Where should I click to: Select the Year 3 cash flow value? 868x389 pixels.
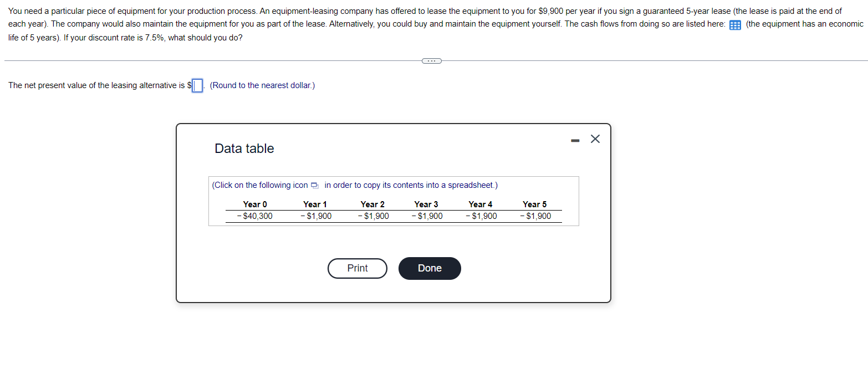pyautogui.click(x=427, y=216)
